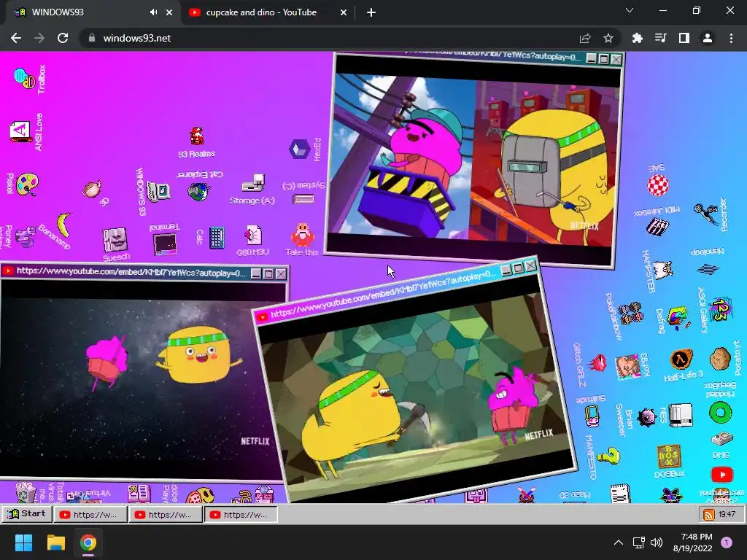Launch the NES console icon
This screenshot has height=560, width=747.
tap(681, 415)
